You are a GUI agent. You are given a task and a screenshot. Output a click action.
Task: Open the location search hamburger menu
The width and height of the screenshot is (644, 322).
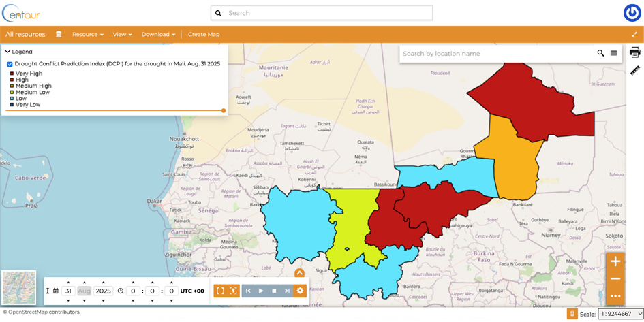pos(613,53)
